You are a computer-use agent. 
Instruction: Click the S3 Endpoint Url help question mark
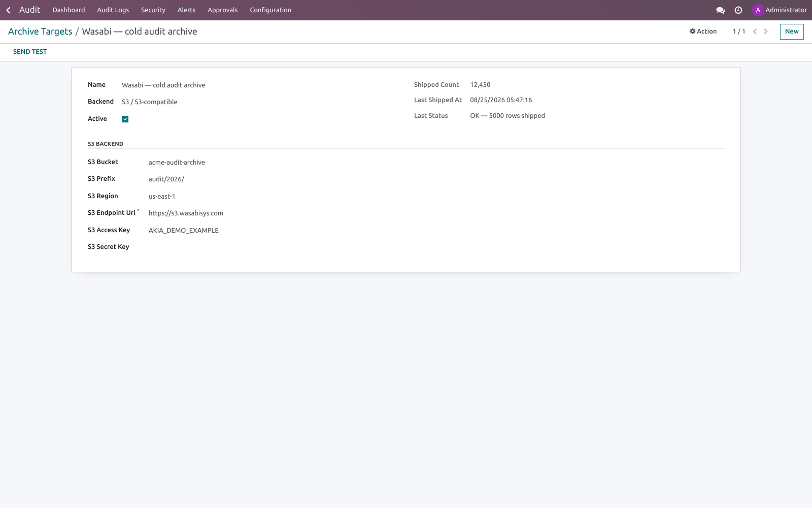click(x=138, y=210)
